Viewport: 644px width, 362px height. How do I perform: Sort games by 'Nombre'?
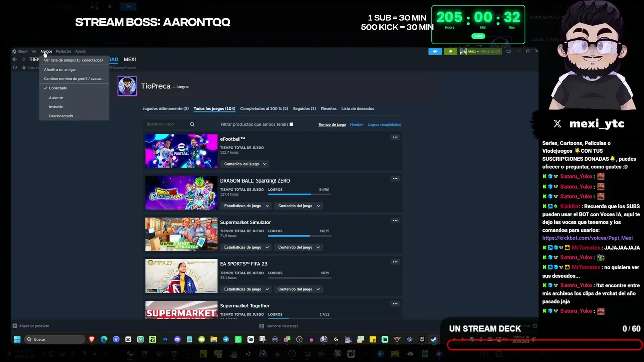[357, 124]
